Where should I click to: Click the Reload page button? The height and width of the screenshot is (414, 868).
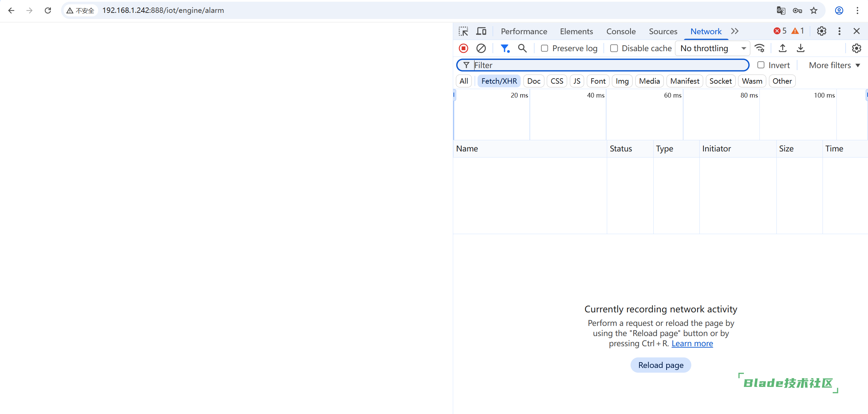pos(660,365)
